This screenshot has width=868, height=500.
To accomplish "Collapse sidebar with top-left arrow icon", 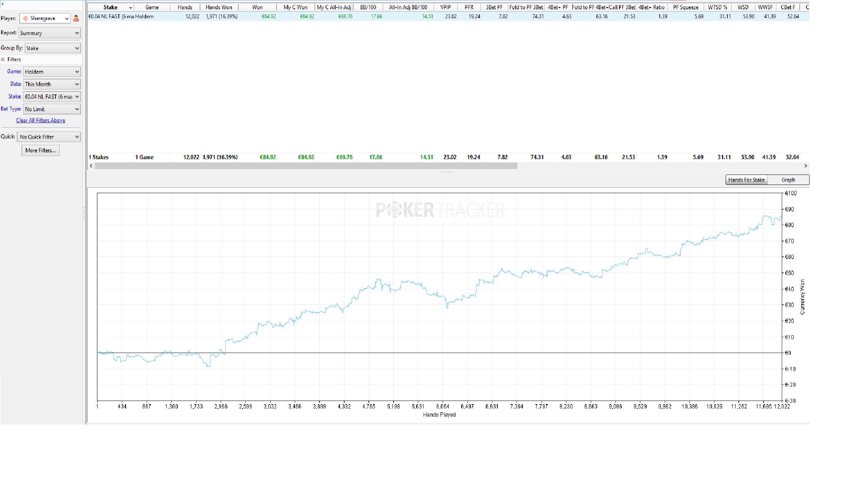I will coord(2,4).
